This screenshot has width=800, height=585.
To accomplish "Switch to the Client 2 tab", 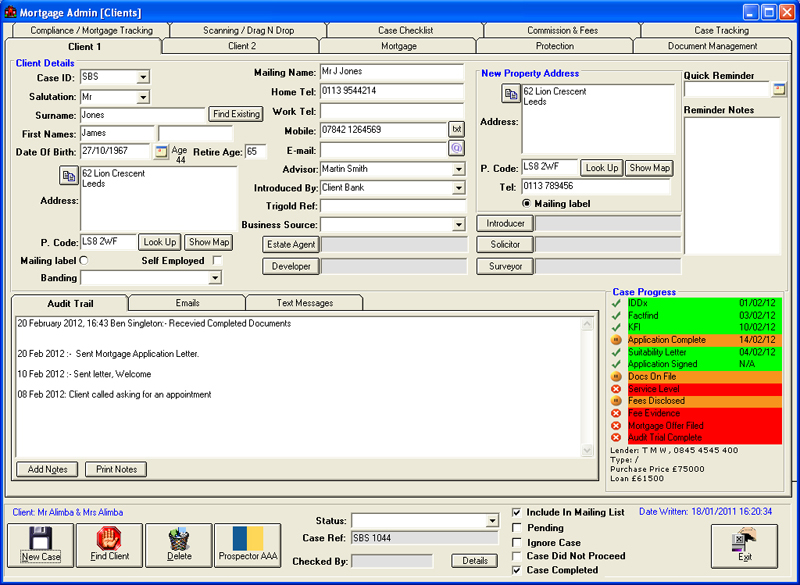I will pos(242,46).
